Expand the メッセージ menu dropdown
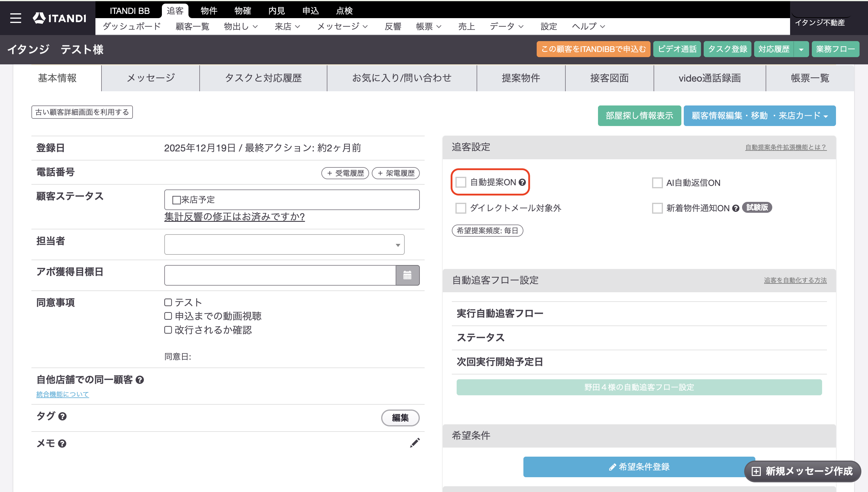This screenshot has height=492, width=868. tap(342, 26)
